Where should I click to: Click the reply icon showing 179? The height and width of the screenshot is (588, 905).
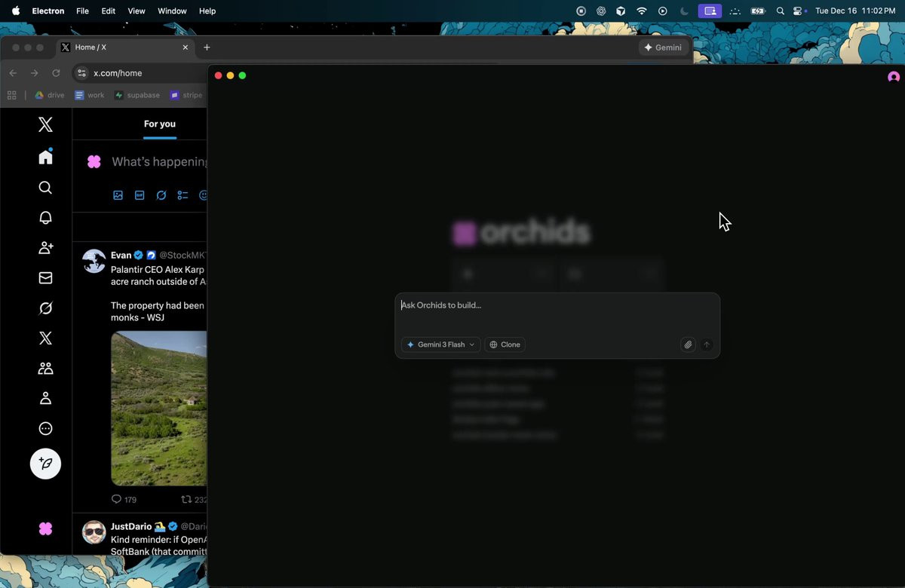pyautogui.click(x=124, y=499)
